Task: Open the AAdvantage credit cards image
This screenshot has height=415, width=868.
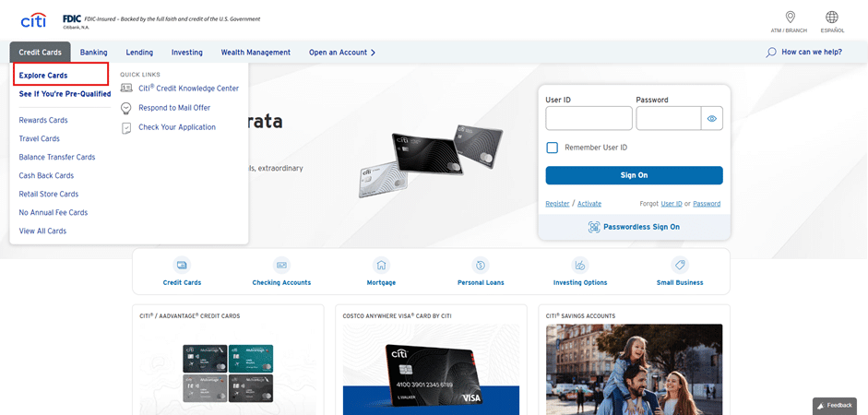Action: click(228, 370)
